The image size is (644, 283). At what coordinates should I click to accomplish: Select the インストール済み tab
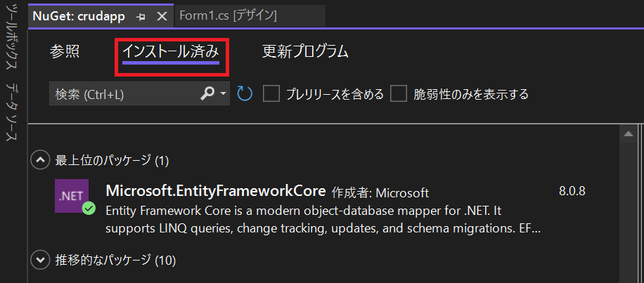tap(171, 51)
